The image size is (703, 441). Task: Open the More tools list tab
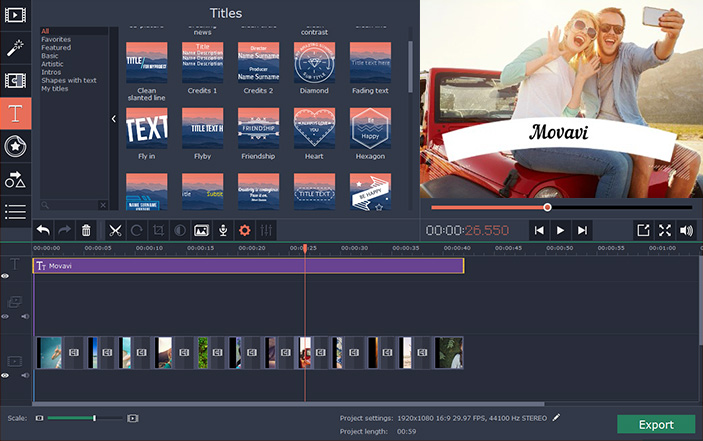[x=15, y=212]
